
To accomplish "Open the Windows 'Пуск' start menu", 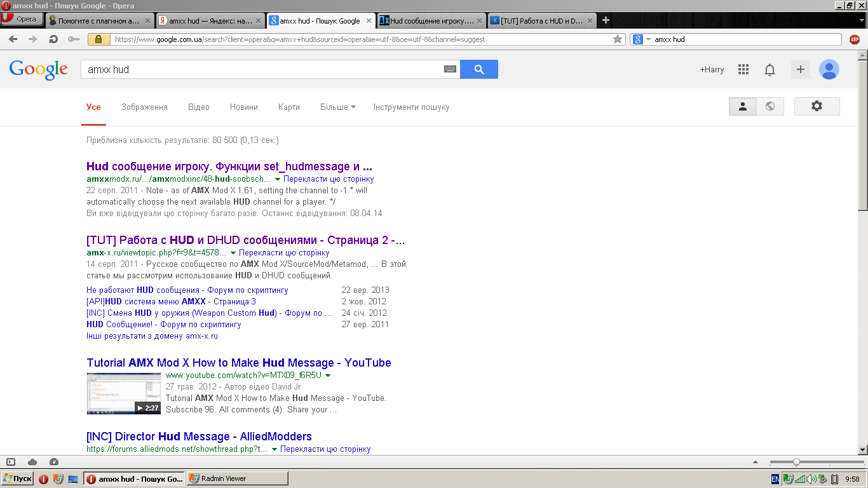I will (x=17, y=478).
